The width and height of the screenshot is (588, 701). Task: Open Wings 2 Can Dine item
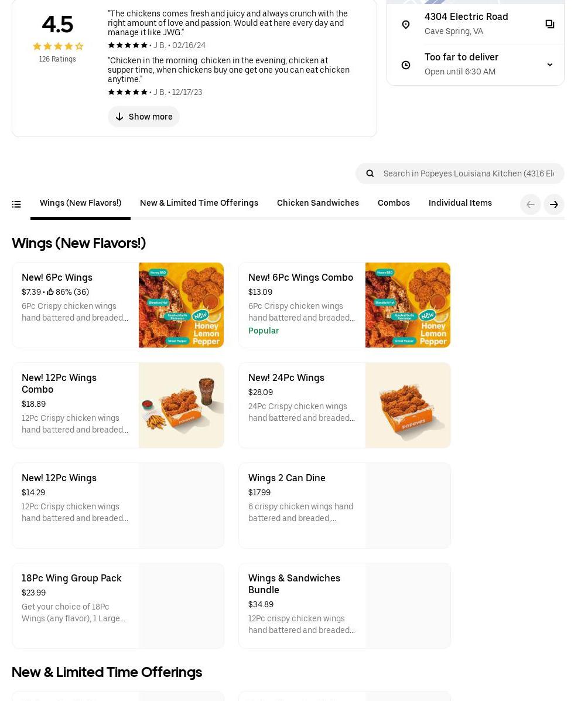pos(286,478)
